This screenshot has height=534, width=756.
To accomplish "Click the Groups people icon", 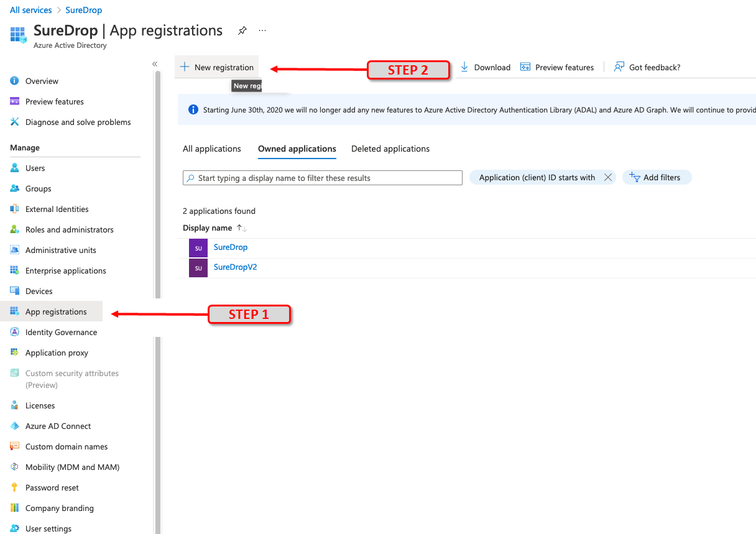I will click(15, 188).
